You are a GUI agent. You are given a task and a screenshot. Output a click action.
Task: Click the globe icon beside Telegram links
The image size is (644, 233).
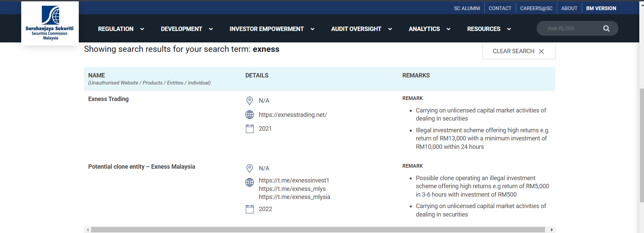(x=249, y=182)
